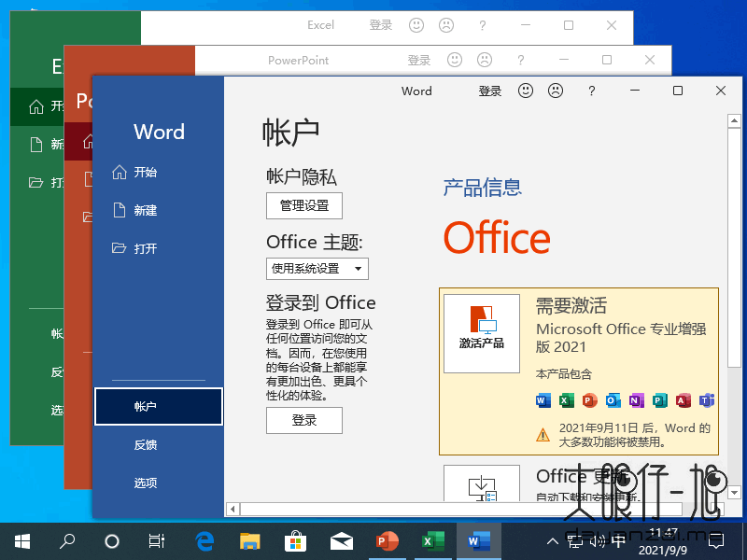Open taskbar search magnifier
The width and height of the screenshot is (747, 560).
coord(67,541)
